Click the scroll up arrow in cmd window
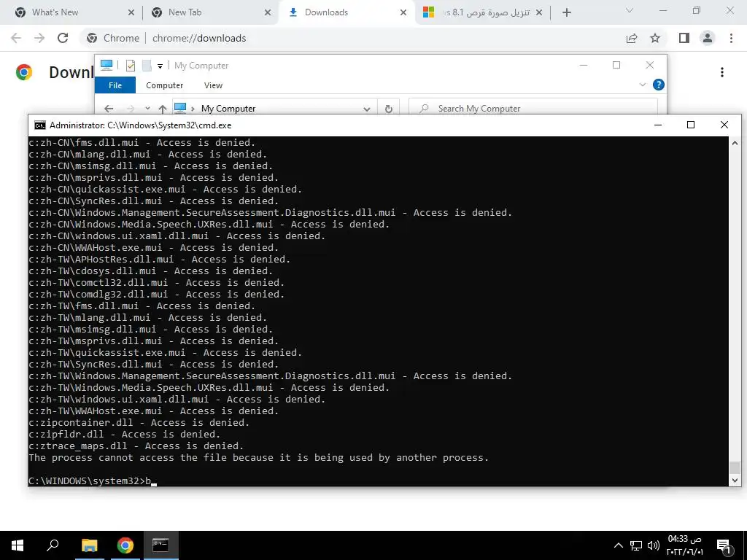Viewport: 747px width, 560px height. click(x=735, y=143)
